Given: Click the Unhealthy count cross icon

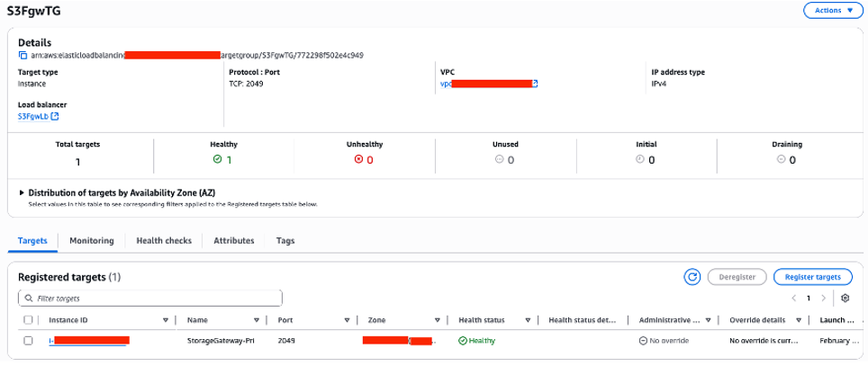Looking at the screenshot, I should [x=357, y=160].
